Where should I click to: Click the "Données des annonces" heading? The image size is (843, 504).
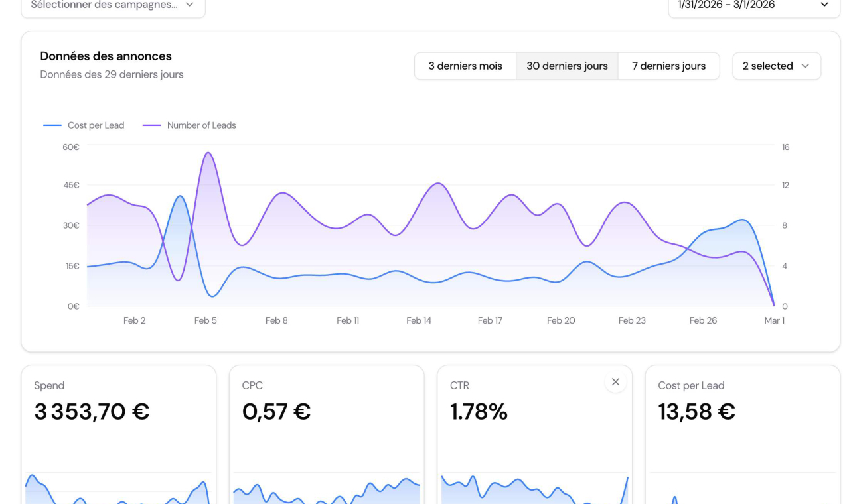106,56
